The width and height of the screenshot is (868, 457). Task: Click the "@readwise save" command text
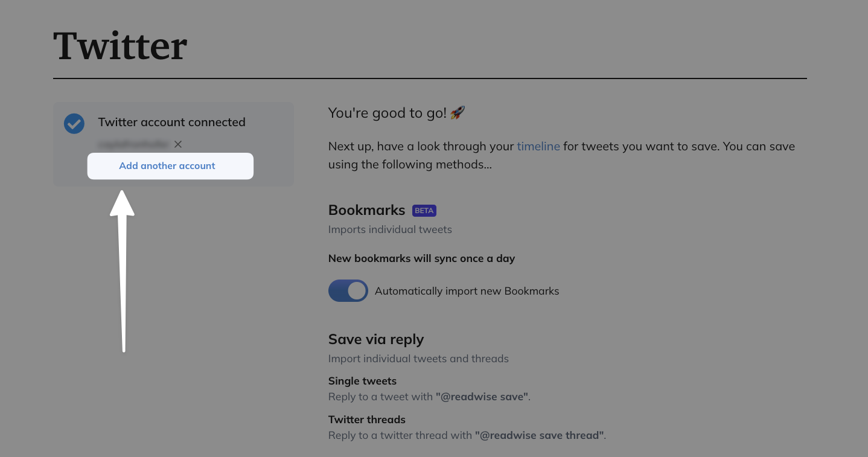482,397
